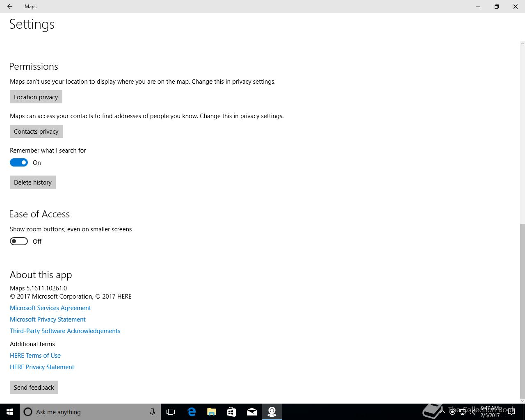Click the Permissions heading

[x=34, y=66]
